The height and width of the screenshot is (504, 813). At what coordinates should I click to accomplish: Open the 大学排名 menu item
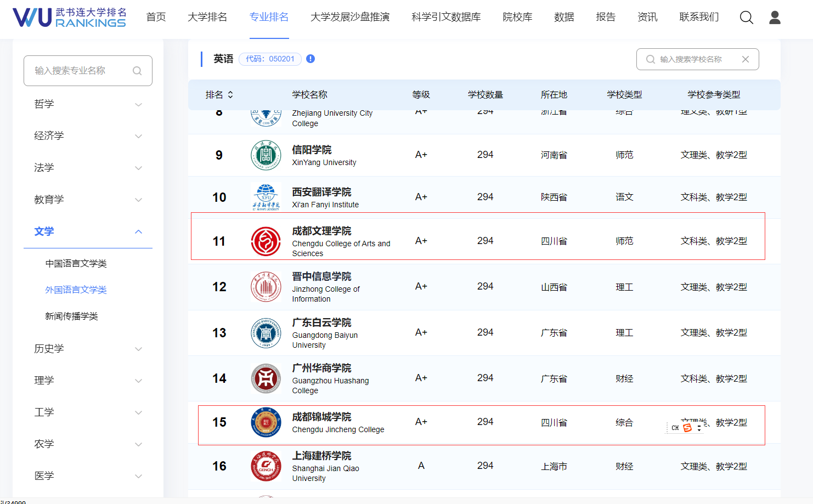[207, 17]
